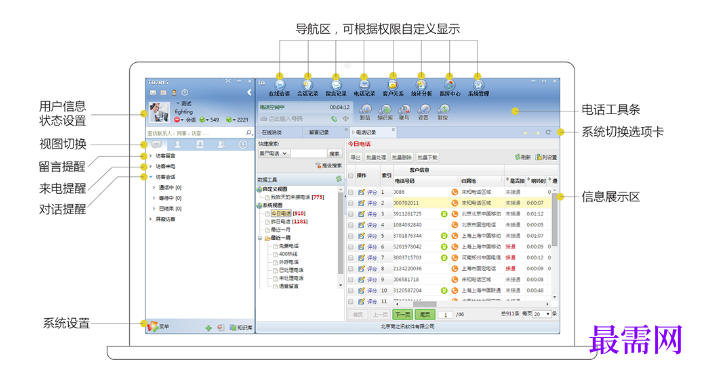Screen dimensions: 701x371
Task: Tick the select-all checkbox in table header
Action: pos(351,175)
